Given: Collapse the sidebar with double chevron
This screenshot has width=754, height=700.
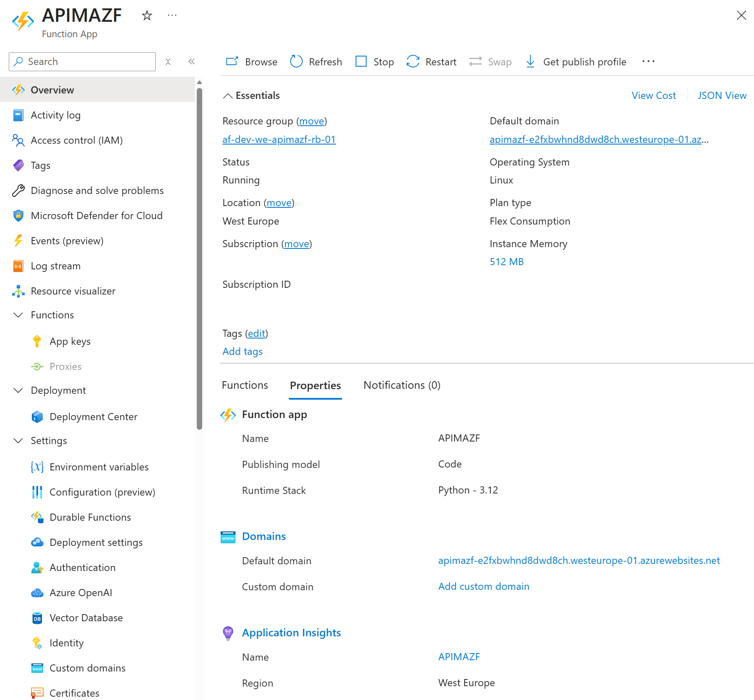Looking at the screenshot, I should (192, 62).
